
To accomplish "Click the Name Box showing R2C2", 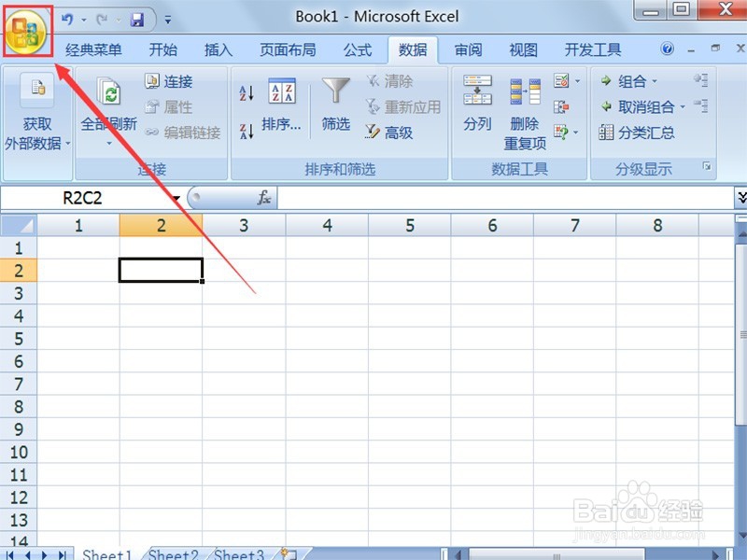I will coord(83,198).
